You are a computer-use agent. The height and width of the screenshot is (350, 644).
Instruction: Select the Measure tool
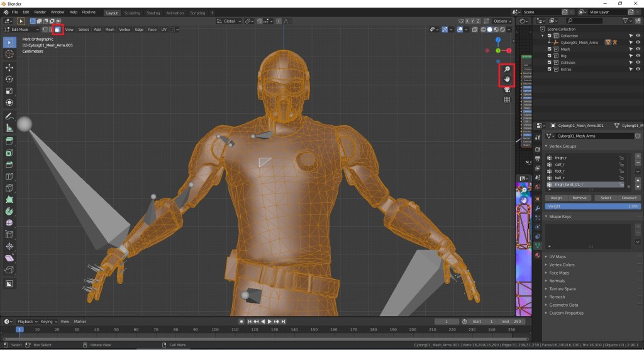(x=9, y=128)
